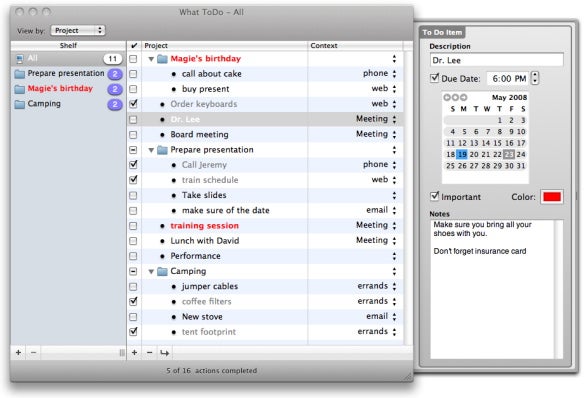Select the buy present item

pyautogui.click(x=205, y=89)
